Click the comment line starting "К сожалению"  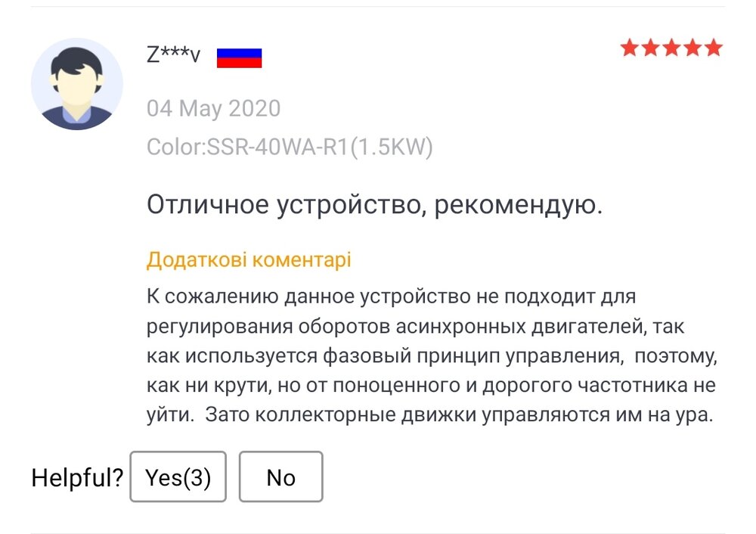pos(392,296)
